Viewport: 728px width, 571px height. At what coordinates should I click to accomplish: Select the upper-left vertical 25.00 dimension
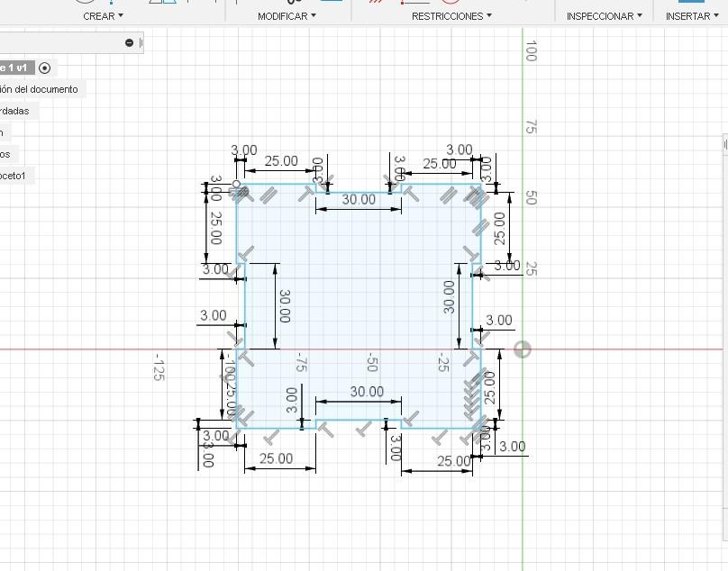click(215, 228)
